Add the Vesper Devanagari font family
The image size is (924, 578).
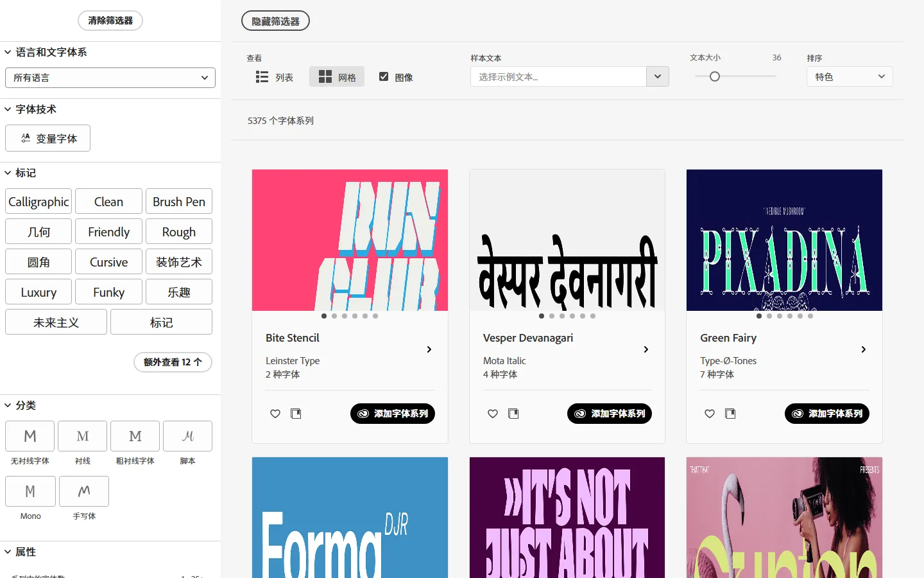tap(610, 414)
